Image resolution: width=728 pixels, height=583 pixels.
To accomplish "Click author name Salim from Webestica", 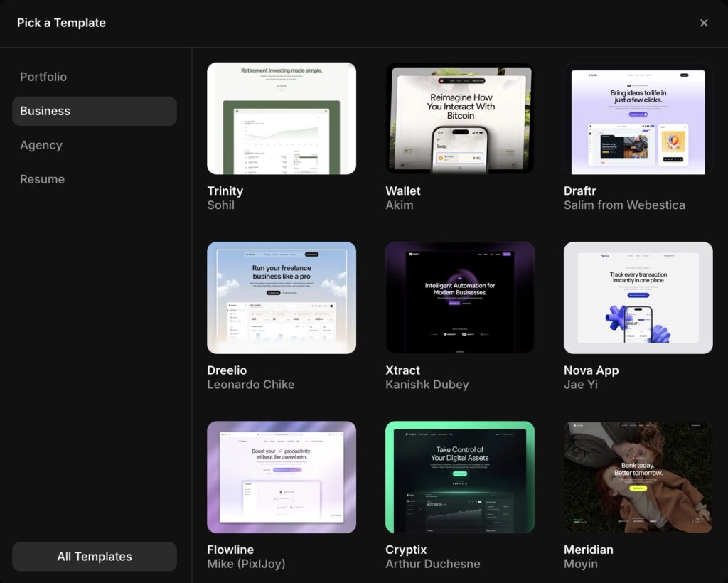I will click(x=624, y=205).
